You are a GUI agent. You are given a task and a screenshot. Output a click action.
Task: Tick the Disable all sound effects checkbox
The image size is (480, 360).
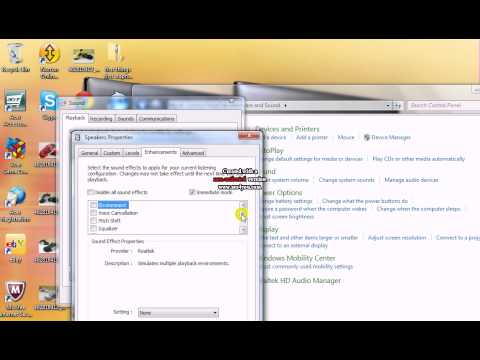pyautogui.click(x=91, y=192)
